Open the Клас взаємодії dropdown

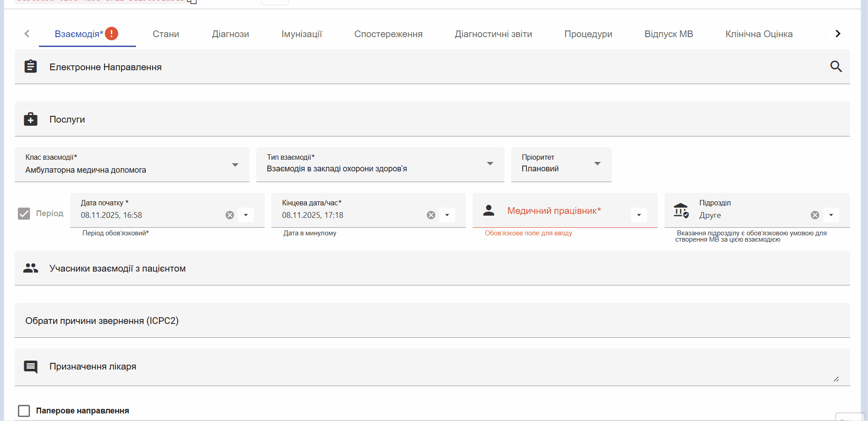click(x=235, y=165)
